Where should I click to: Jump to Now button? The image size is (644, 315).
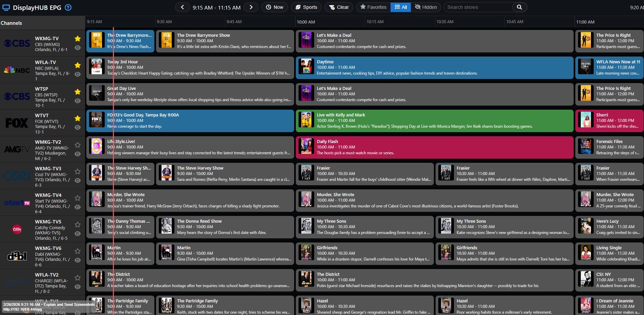(x=274, y=7)
